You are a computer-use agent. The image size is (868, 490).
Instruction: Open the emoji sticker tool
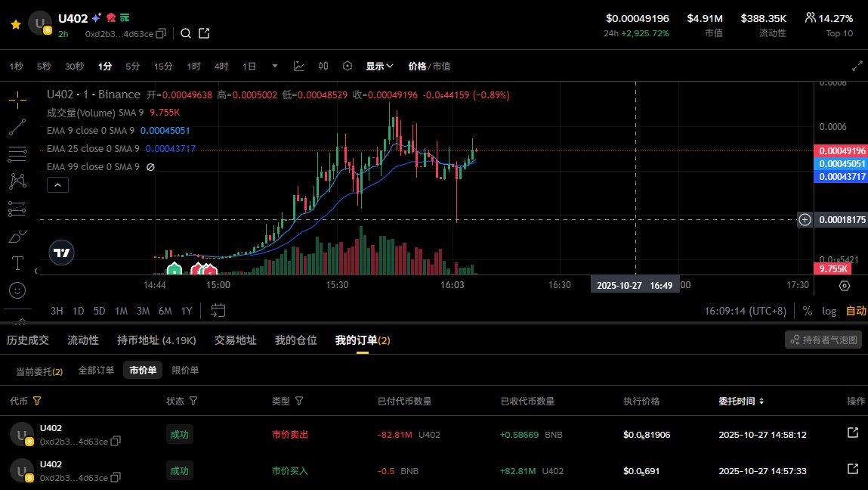coord(17,290)
